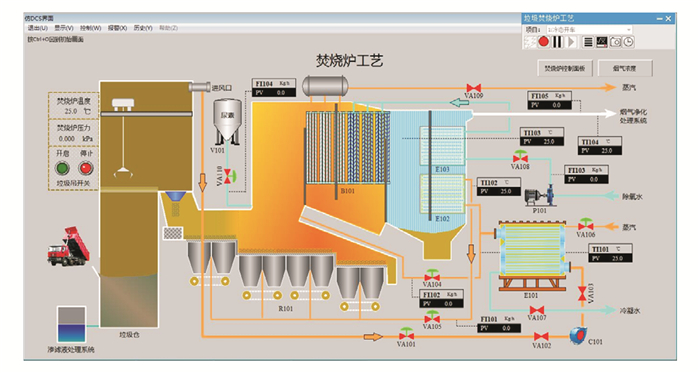Open the 显示(V) menu
Screen dimensions: 700x373
pyautogui.click(x=64, y=28)
